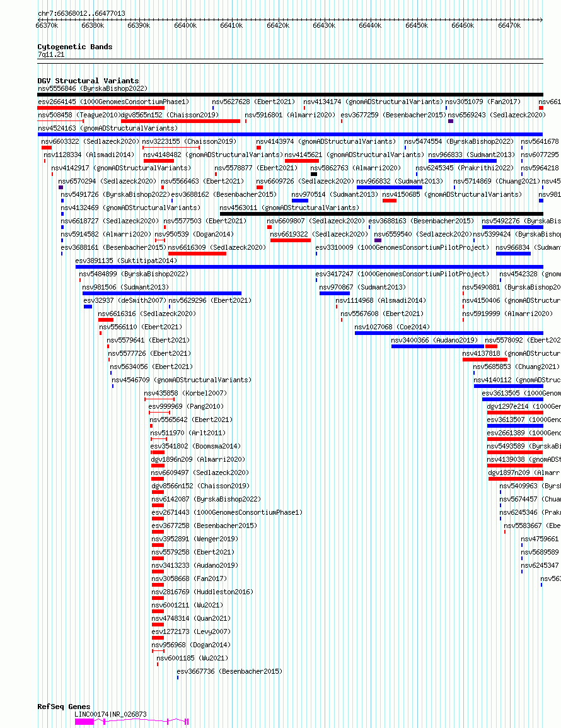The image size is (561, 728).
Task: Open nsv3952891 (Wenger2019) label
Action: point(195,539)
